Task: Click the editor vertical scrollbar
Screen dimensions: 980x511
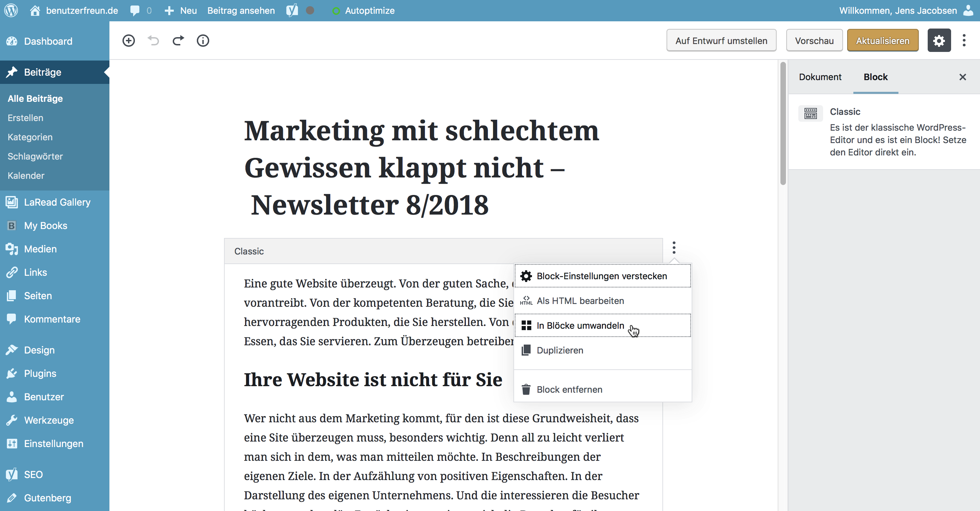Action: (x=782, y=123)
